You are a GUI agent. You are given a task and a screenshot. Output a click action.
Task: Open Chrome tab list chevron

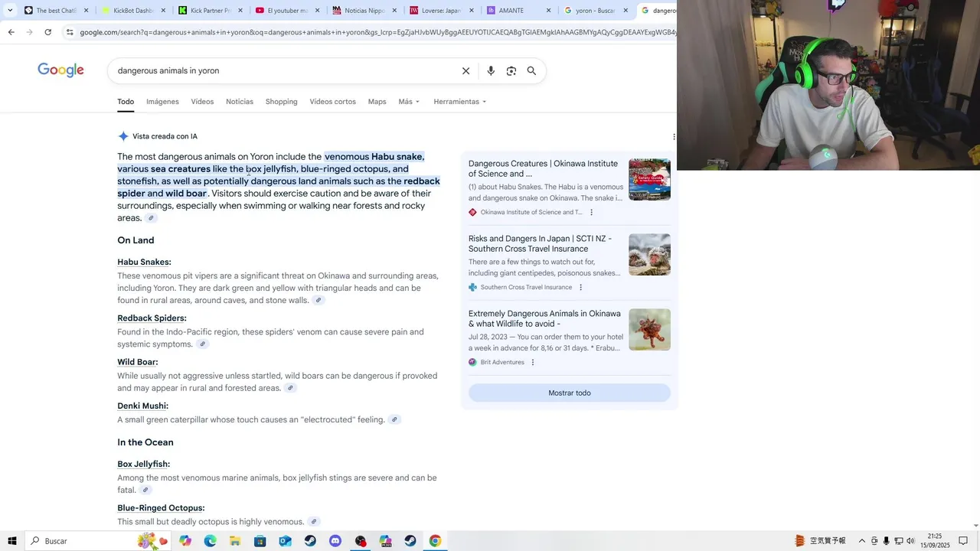[11, 11]
